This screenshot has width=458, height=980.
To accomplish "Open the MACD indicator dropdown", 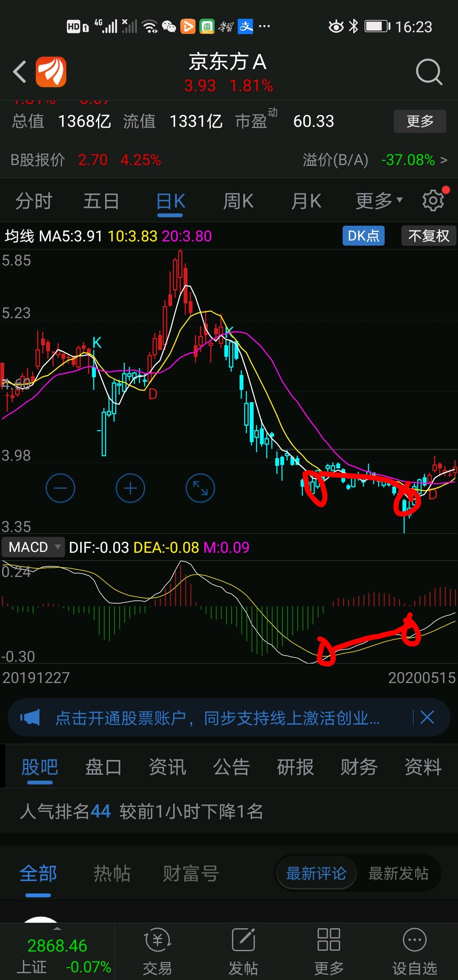I will [x=34, y=547].
